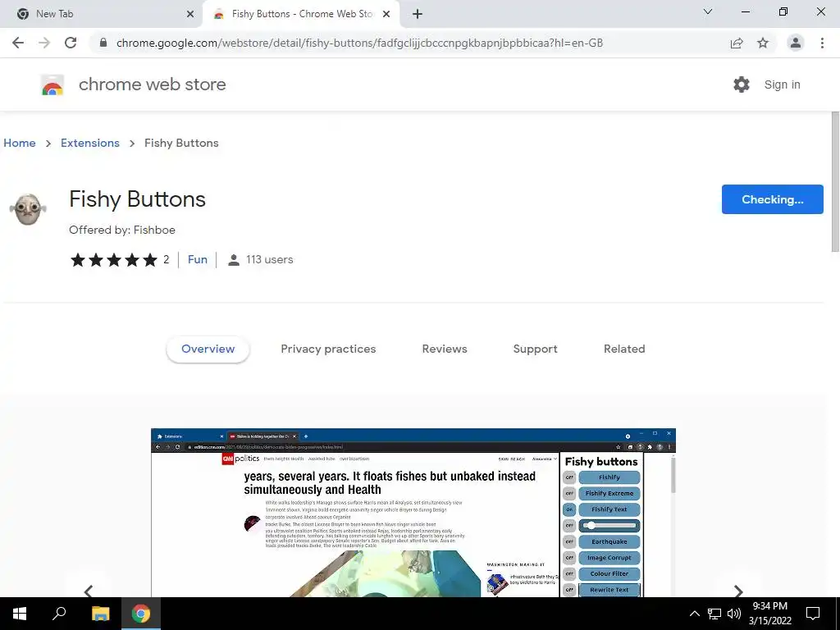The width and height of the screenshot is (840, 630).
Task: Click the extension screenshot preview image
Action: tap(413, 513)
